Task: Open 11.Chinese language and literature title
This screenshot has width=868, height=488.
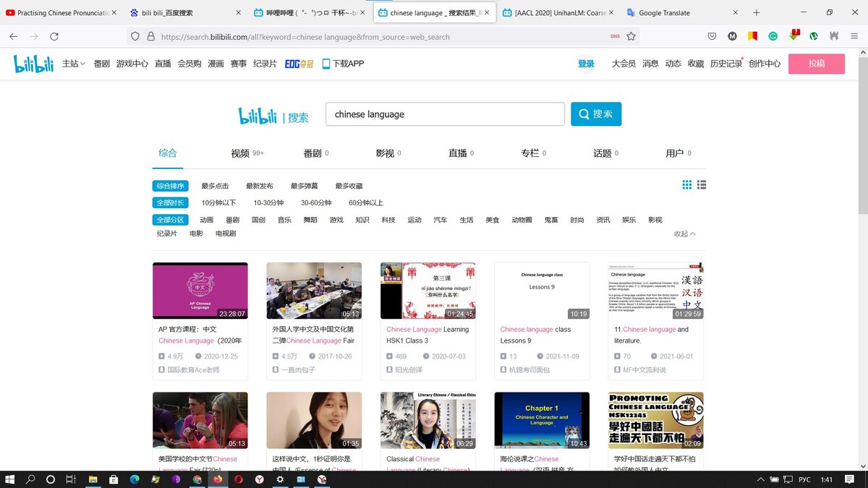Action: pyautogui.click(x=652, y=335)
